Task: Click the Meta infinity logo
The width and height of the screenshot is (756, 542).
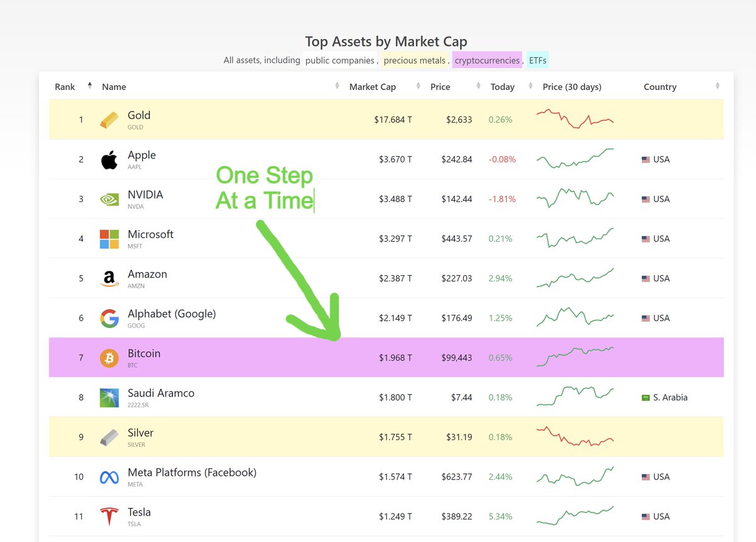Action: [x=109, y=478]
